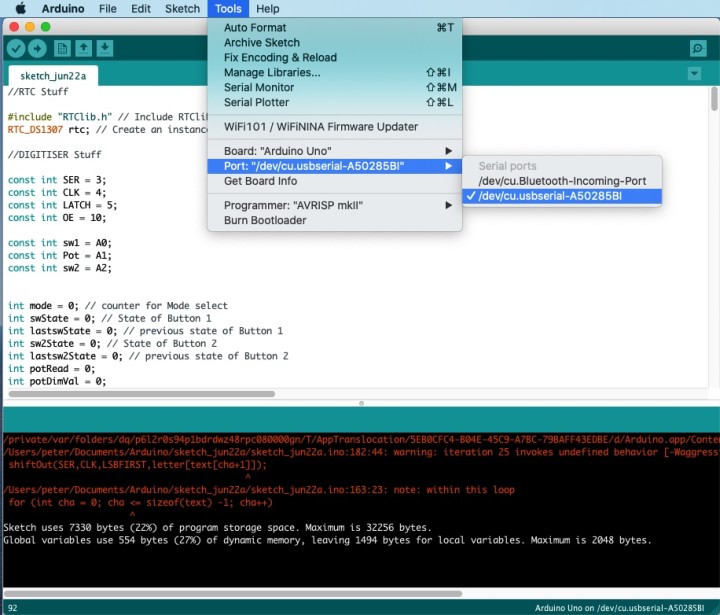
Task: Choose Auto Format from Tools menu
Action: pyautogui.click(x=255, y=28)
